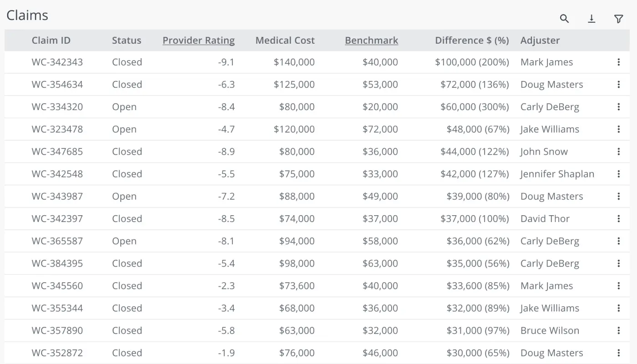637x364 pixels.
Task: Click three-dot menu for WC-334320
Action: click(618, 107)
